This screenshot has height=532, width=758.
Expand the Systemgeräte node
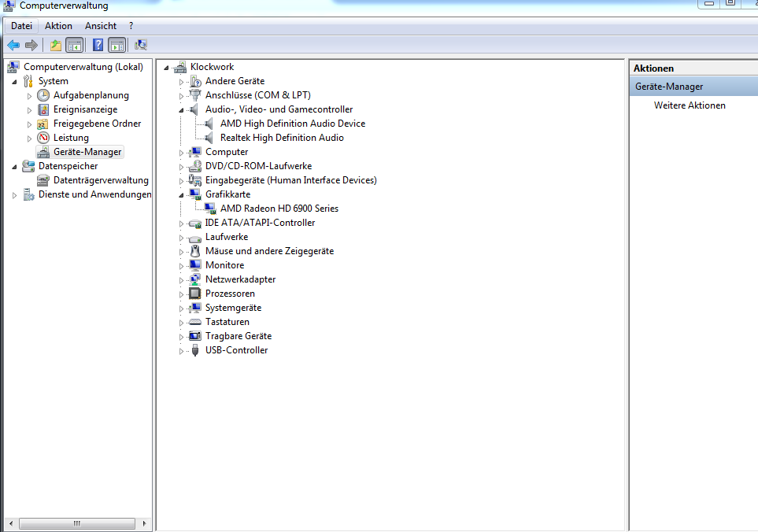click(x=182, y=308)
